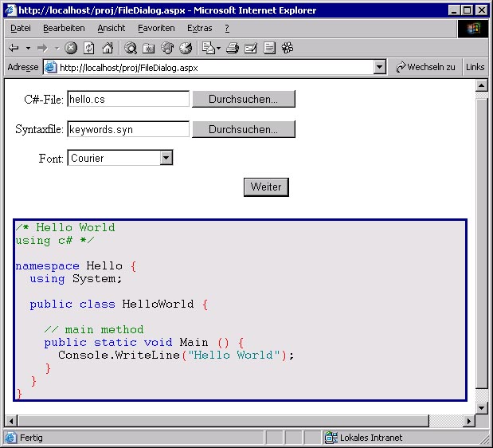Screen dimensions: 493x448
Task: Click the vertical scrollbar up arrow
Action: point(482,85)
